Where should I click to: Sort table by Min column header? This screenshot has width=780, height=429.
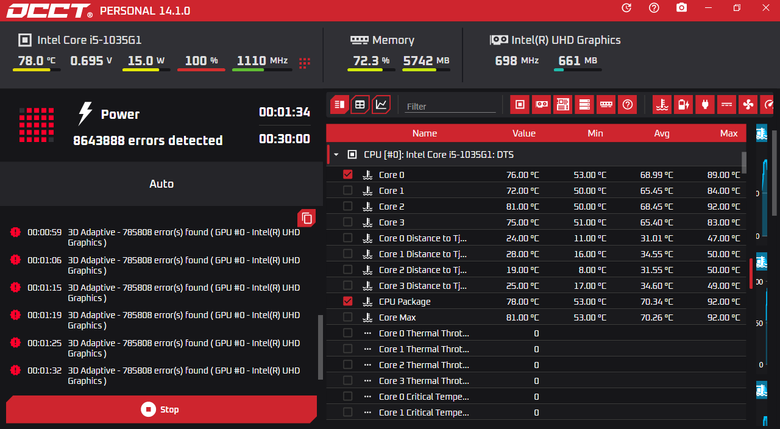(x=595, y=133)
